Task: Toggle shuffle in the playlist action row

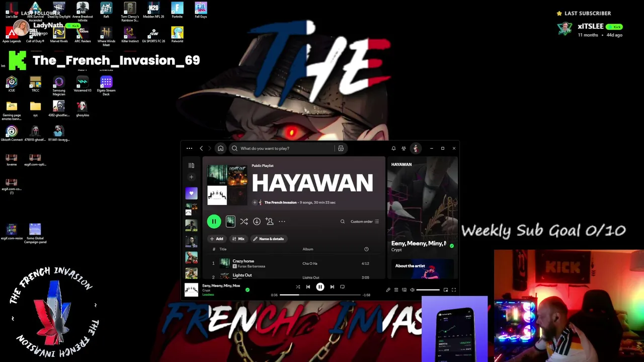Action: click(x=244, y=221)
